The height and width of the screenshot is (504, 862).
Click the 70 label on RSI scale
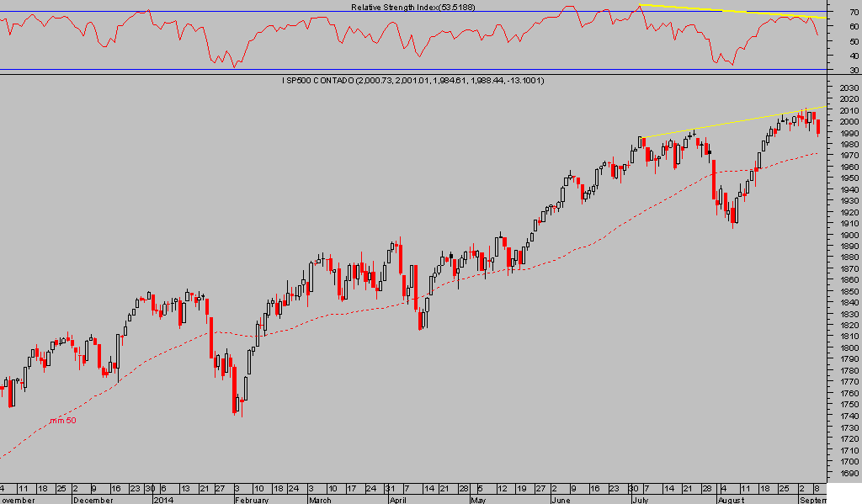click(x=833, y=13)
